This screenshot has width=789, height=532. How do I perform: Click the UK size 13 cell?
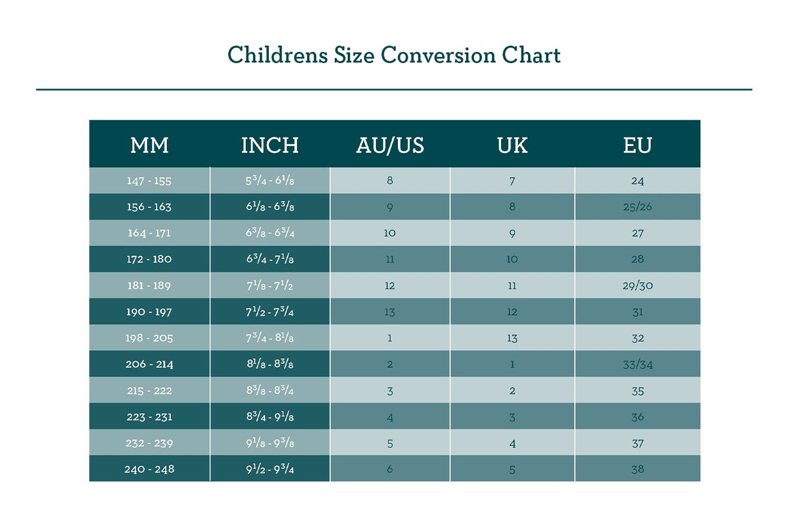(x=512, y=338)
